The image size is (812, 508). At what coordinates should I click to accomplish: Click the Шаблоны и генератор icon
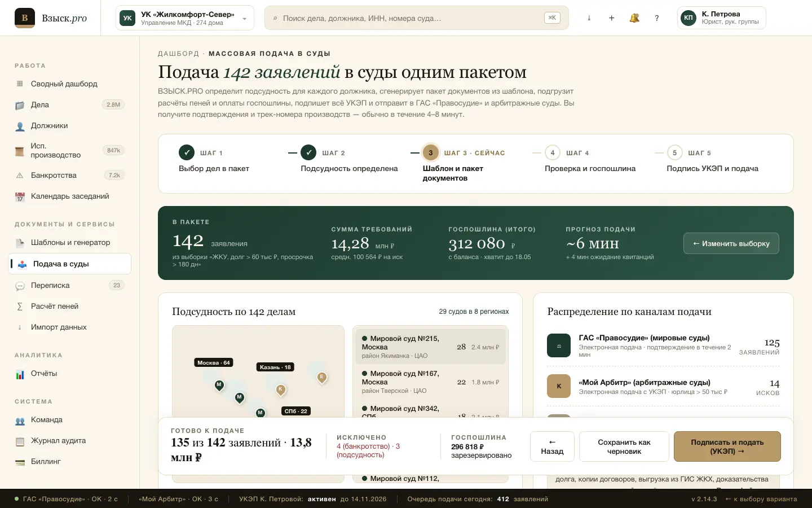(x=20, y=243)
